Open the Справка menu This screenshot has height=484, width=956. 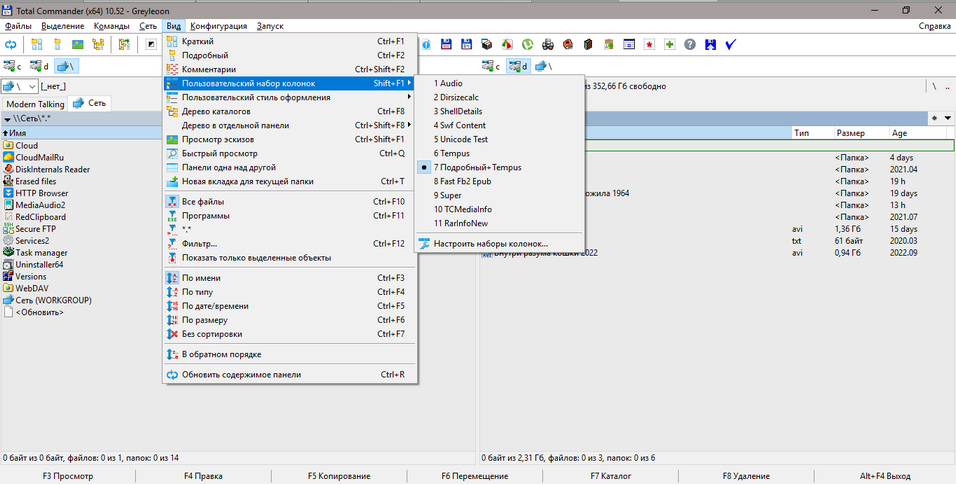pos(934,26)
